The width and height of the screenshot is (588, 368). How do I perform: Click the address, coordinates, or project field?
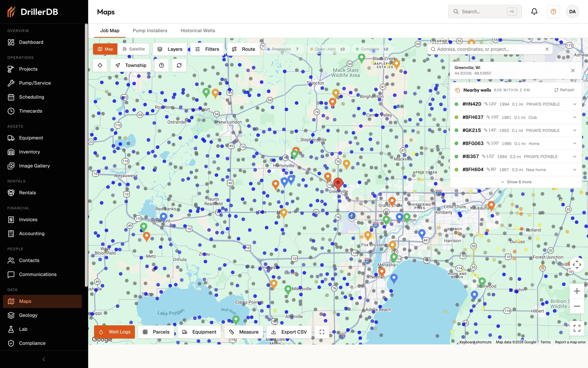pyautogui.click(x=490, y=49)
